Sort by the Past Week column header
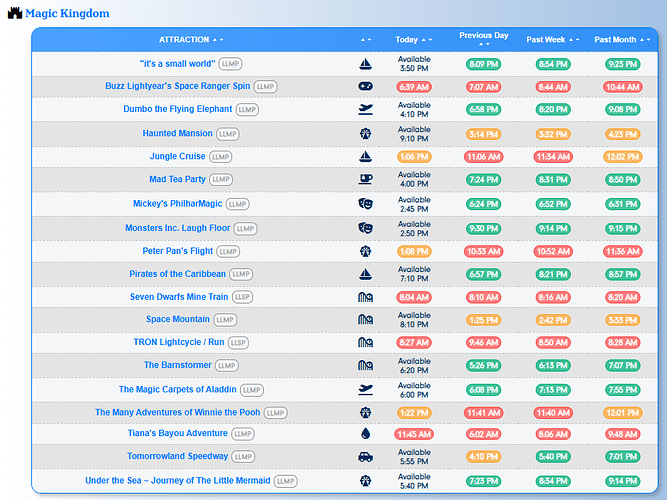This screenshot has width=667, height=500. tap(553, 40)
